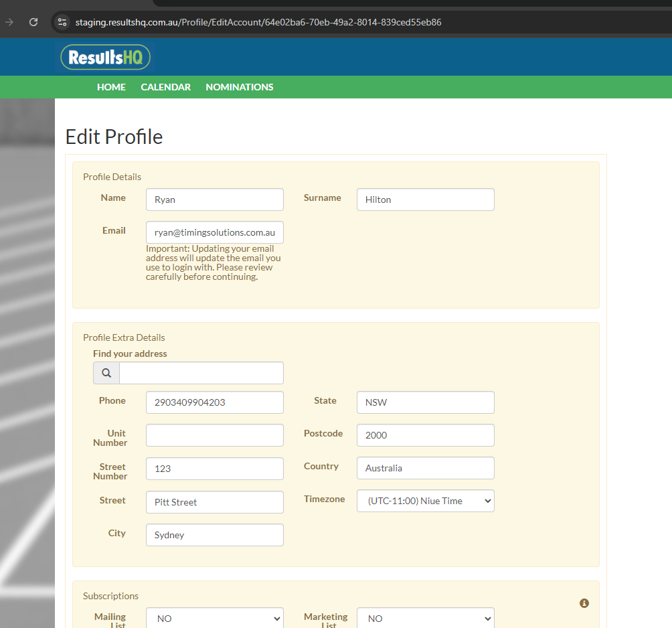Viewport: 672px width, 628px height.
Task: Click the Profile Details section label
Action: 112,177
